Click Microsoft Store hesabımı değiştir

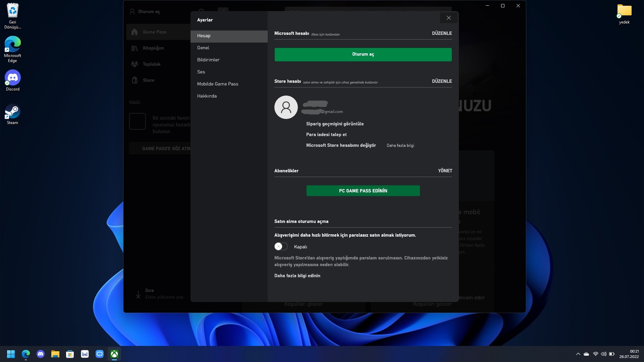click(x=341, y=145)
